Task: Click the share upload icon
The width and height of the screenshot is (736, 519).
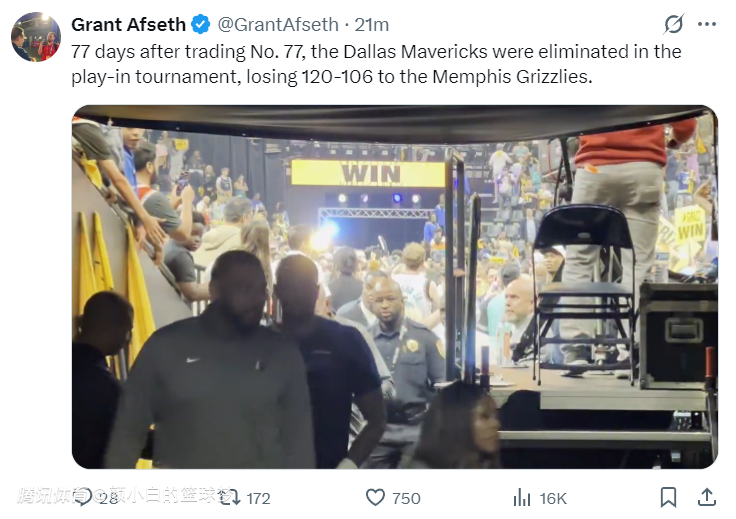Action: tap(706, 497)
